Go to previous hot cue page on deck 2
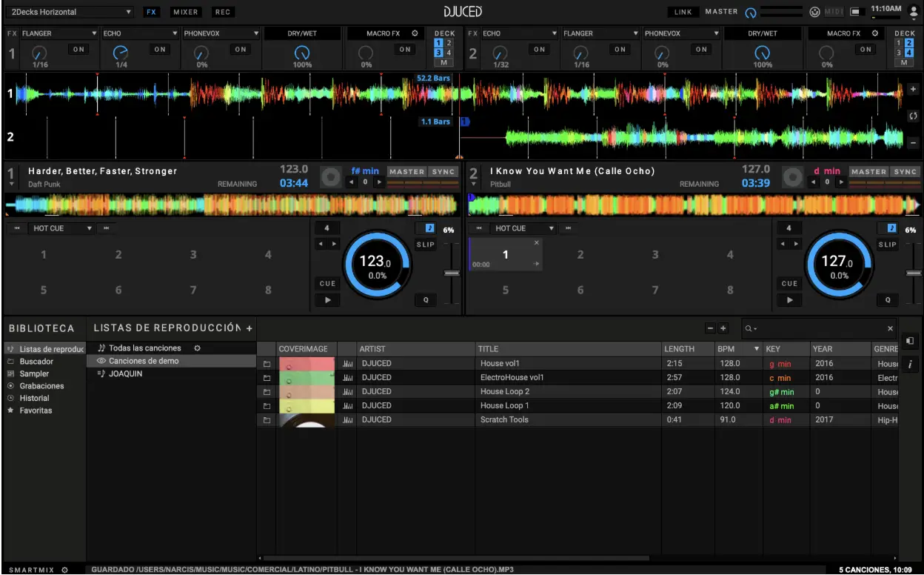This screenshot has width=924, height=575. [479, 228]
